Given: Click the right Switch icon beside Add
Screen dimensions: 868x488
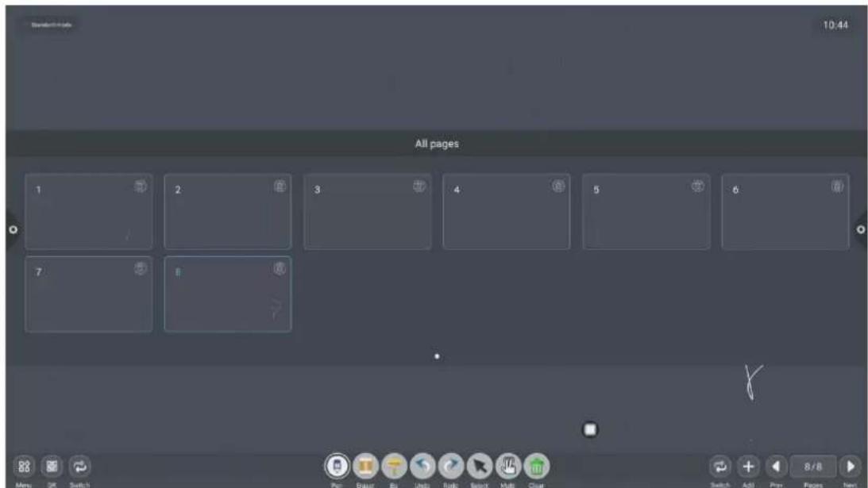Looking at the screenshot, I should pos(720,467).
